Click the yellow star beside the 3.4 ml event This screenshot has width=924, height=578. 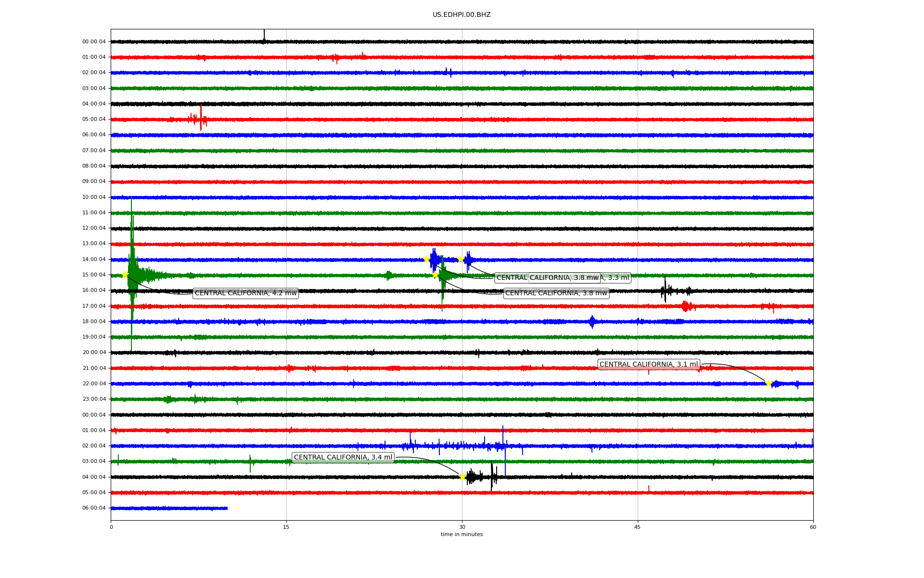coord(462,477)
